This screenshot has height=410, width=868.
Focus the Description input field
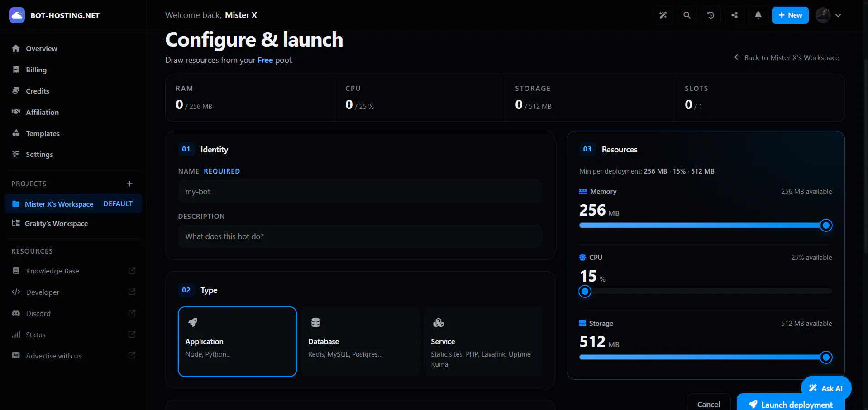point(360,236)
